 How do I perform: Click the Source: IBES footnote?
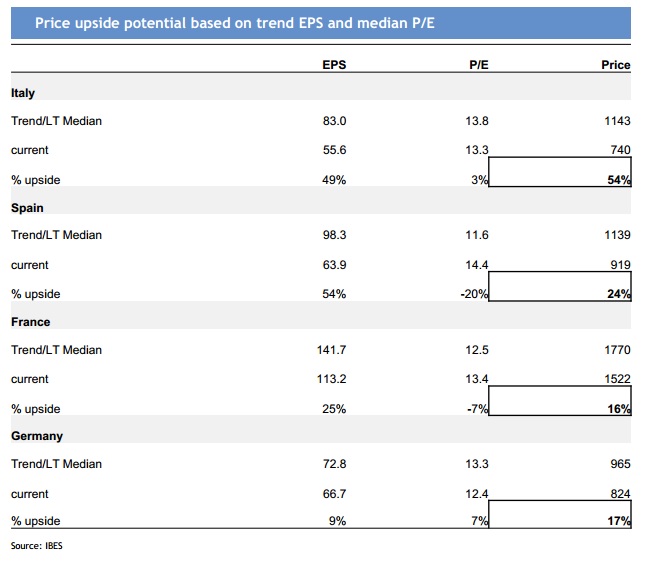35,545
